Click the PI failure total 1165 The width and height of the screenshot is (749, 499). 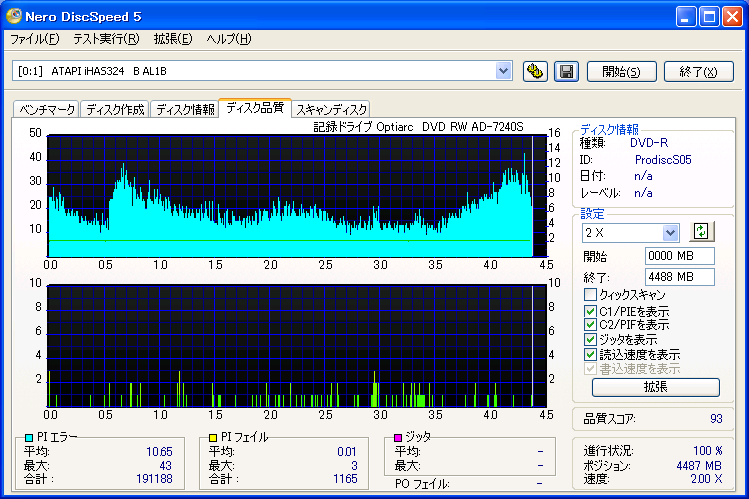point(345,478)
